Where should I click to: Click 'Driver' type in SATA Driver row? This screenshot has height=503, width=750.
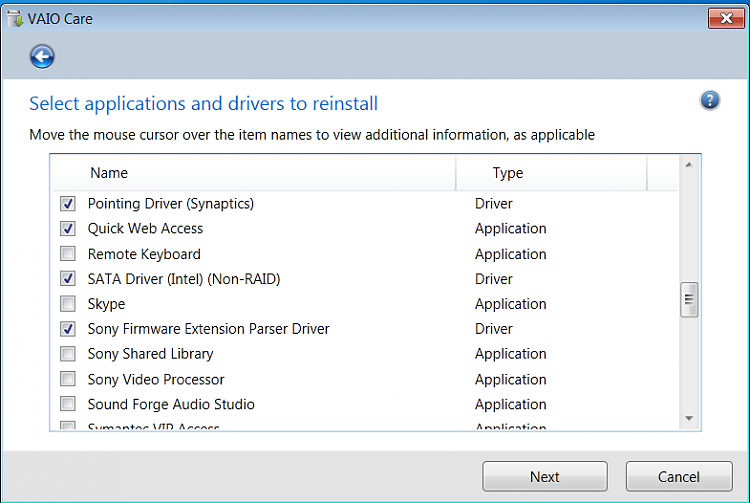click(x=494, y=279)
